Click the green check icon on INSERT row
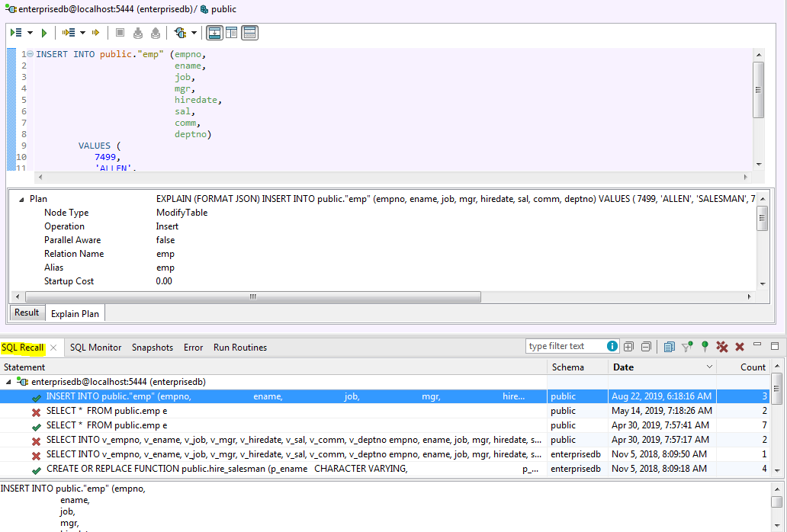 click(x=36, y=398)
